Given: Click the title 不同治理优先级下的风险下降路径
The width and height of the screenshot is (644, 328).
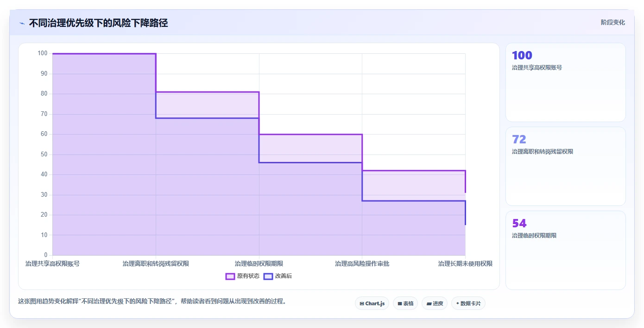Looking at the screenshot, I should pos(98,23).
